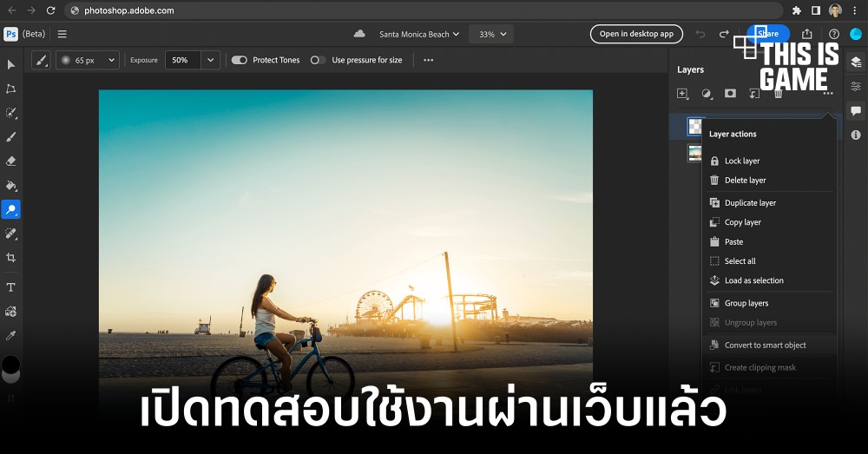Click the browser reload button

[50, 10]
